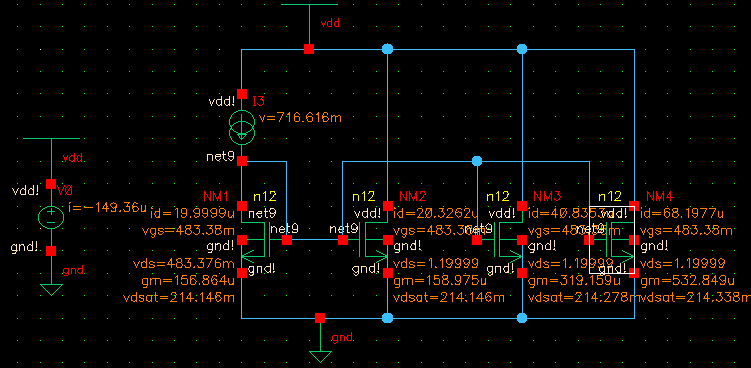Viewport: 751px width, 368px height.
Task: Select the V0 voltage source symbol
Action: tap(51, 217)
